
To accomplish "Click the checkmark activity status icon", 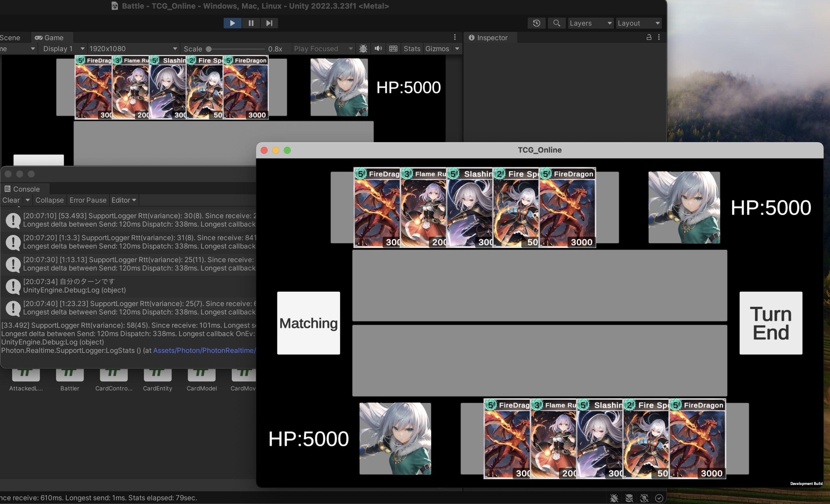I will tap(659, 498).
